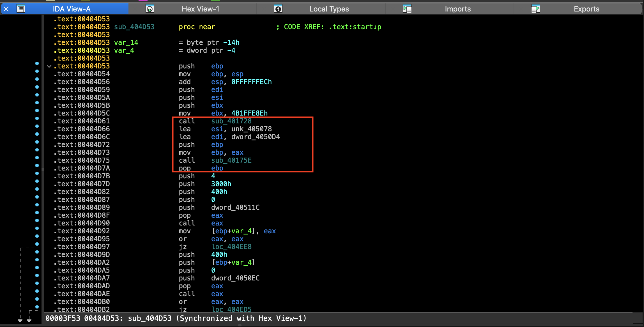Screen dimensions: 644x327
Task: Follow sub_40175E call target
Action: tap(231, 160)
